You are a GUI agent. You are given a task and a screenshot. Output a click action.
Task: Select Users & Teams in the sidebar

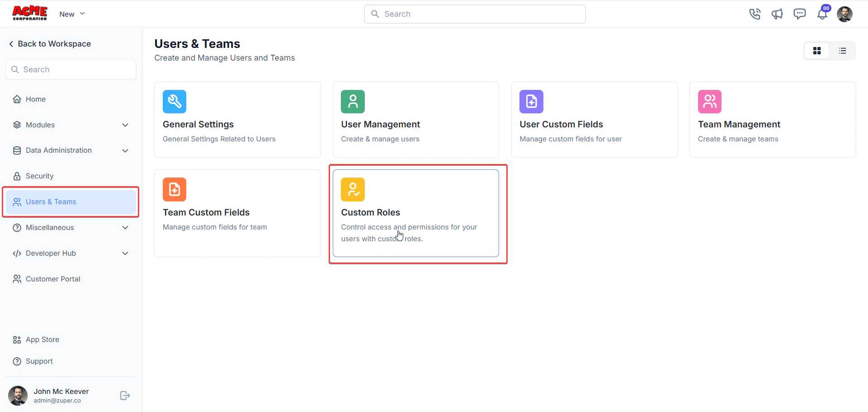(71, 202)
